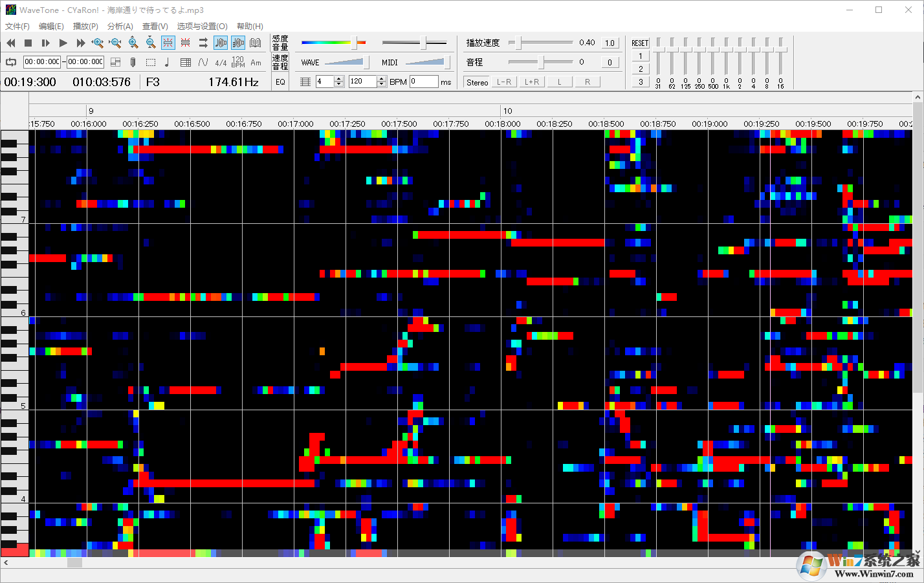Image resolution: width=924 pixels, height=583 pixels.
Task: Click the 播放速度 playback speed slider
Action: click(x=540, y=43)
